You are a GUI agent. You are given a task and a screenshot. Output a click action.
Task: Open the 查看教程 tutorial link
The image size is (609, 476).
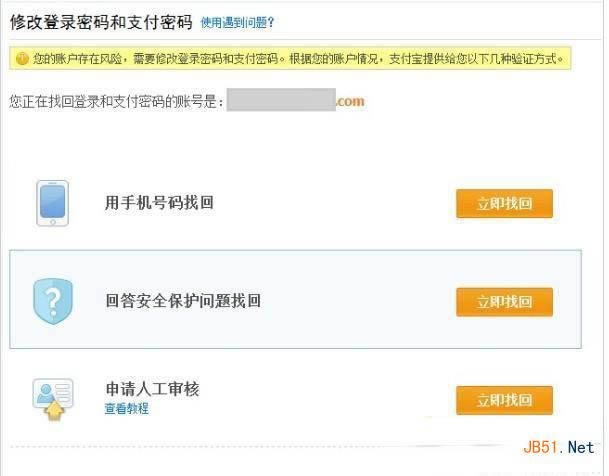126,409
